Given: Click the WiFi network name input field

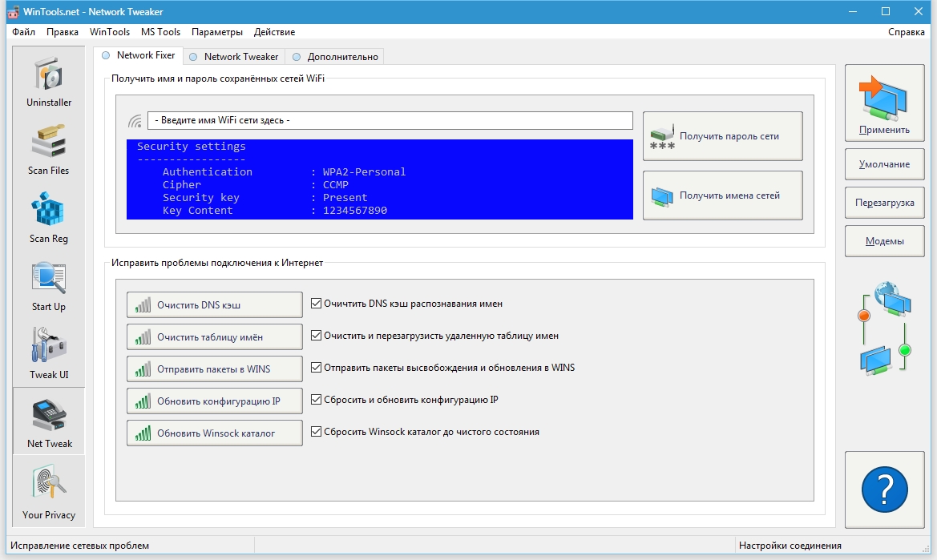Looking at the screenshot, I should [389, 120].
